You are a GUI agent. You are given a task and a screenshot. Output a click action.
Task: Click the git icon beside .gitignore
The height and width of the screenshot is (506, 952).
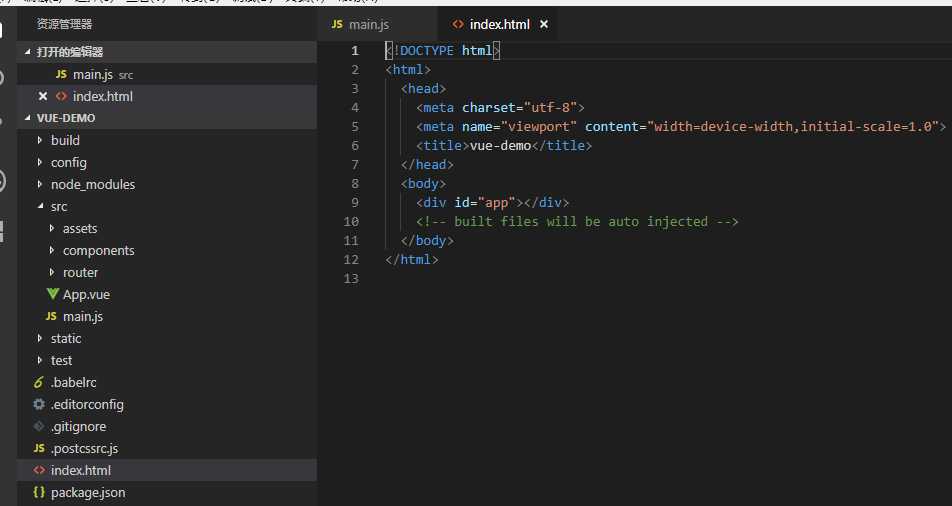click(39, 426)
